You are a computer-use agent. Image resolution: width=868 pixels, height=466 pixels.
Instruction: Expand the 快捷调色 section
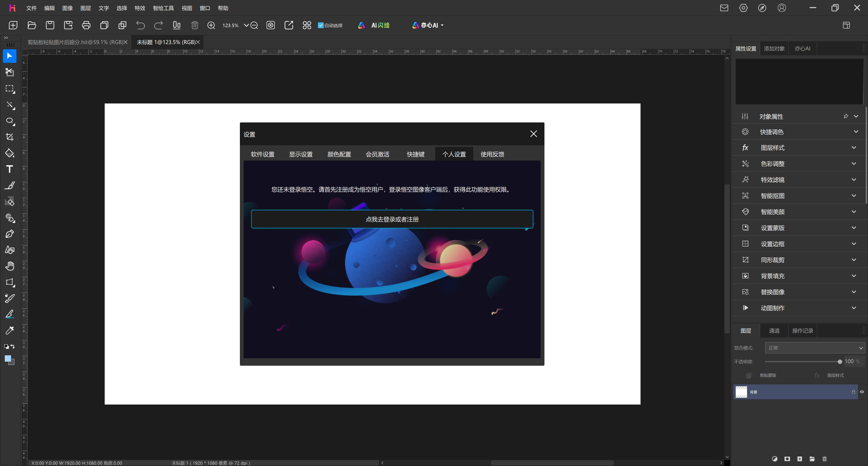click(856, 132)
